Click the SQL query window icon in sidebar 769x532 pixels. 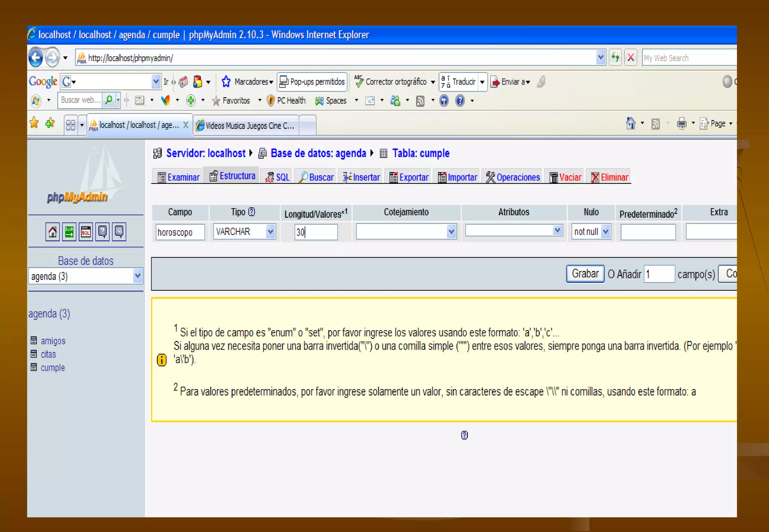pyautogui.click(x=86, y=232)
